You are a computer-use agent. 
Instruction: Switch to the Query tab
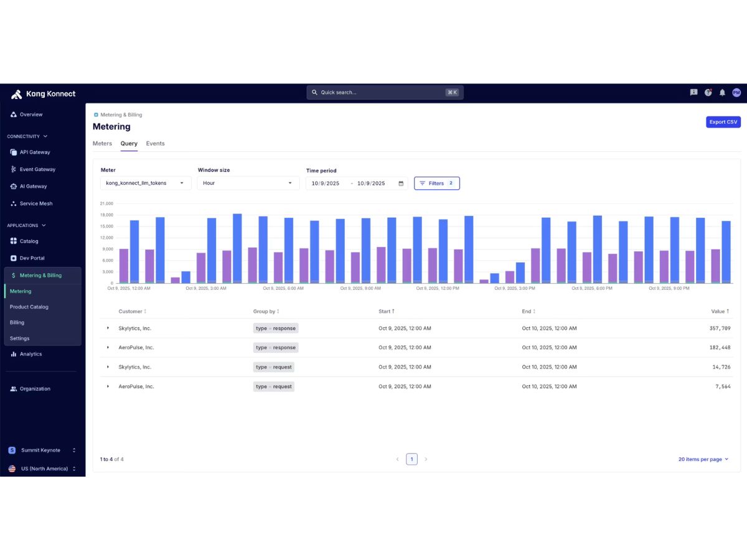(129, 144)
